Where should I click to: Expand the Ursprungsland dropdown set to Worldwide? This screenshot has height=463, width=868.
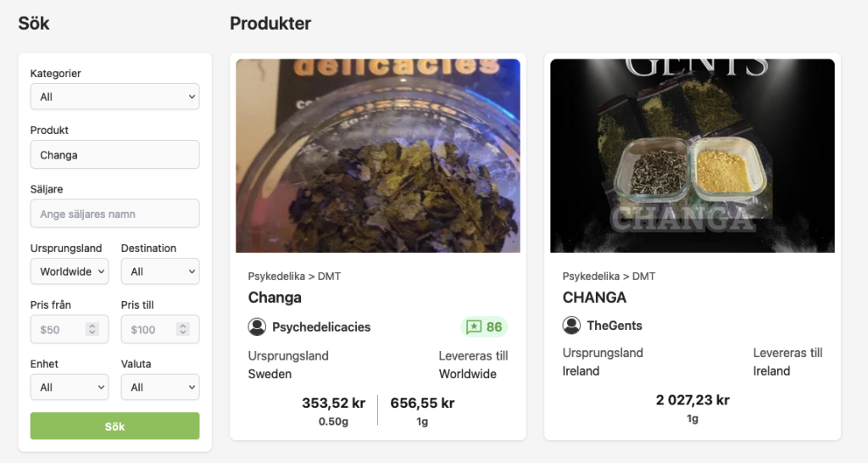pos(70,271)
